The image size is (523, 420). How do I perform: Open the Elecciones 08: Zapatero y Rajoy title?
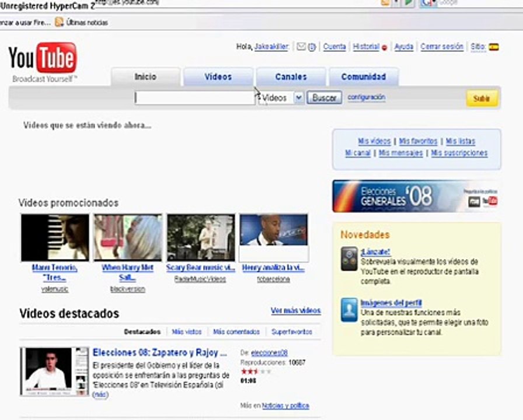coord(160,352)
